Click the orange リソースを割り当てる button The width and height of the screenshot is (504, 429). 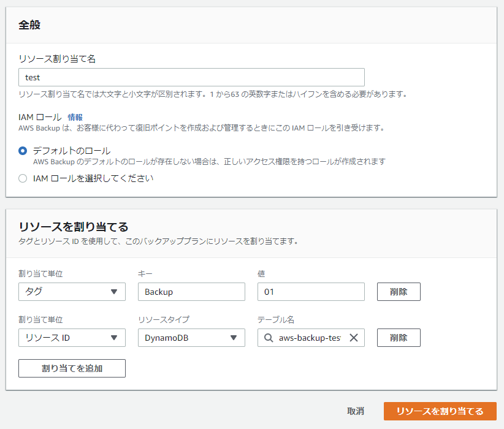(x=440, y=411)
